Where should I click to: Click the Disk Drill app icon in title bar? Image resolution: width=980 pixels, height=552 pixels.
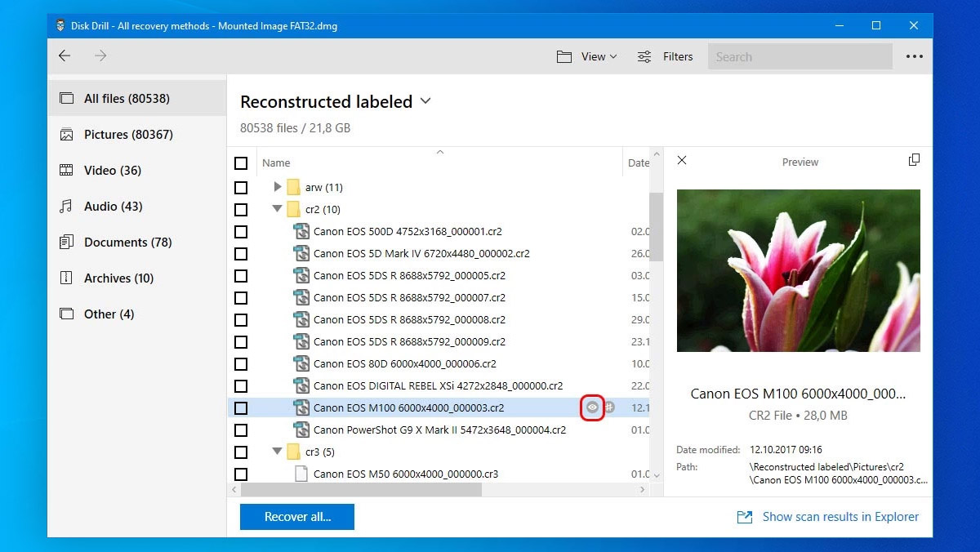click(60, 25)
